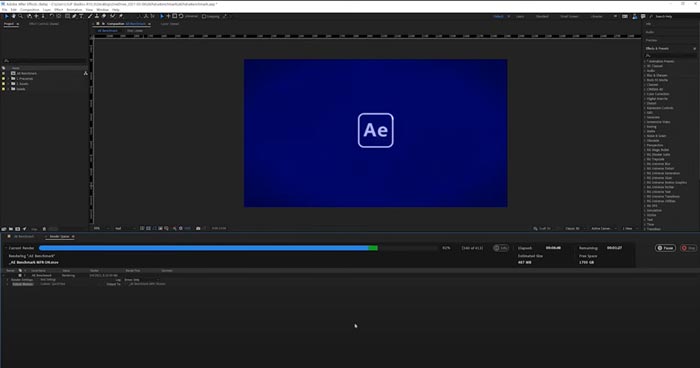Click the speech bubble feedback icon
700x368 pixels.
click(643, 17)
